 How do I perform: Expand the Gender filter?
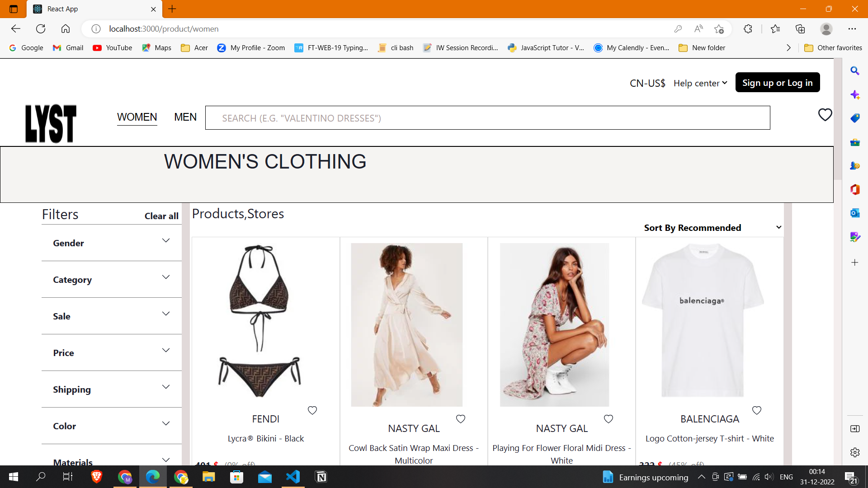112,243
